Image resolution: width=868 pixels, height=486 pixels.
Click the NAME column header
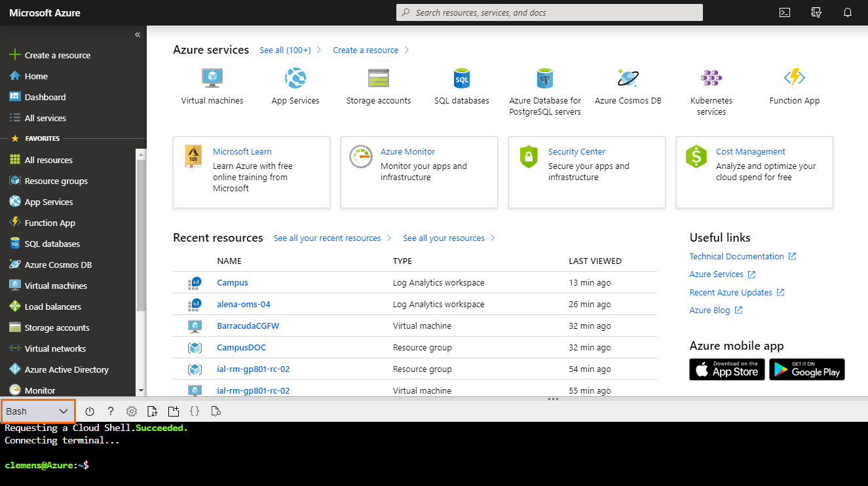(229, 261)
